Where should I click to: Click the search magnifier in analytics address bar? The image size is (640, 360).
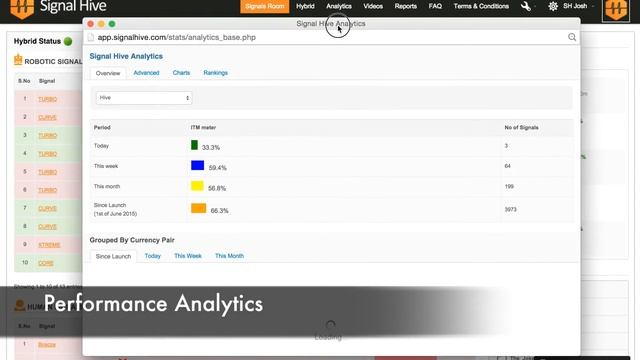click(572, 37)
